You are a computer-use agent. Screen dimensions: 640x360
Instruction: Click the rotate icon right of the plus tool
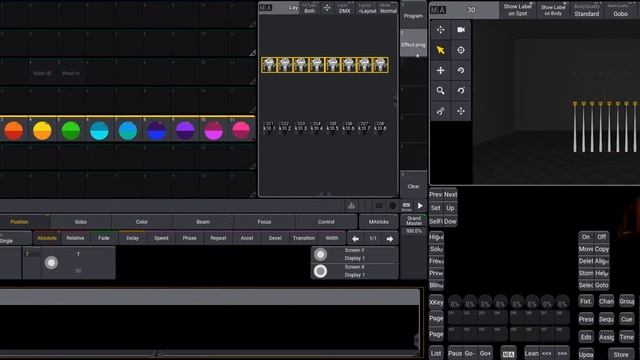click(461, 71)
